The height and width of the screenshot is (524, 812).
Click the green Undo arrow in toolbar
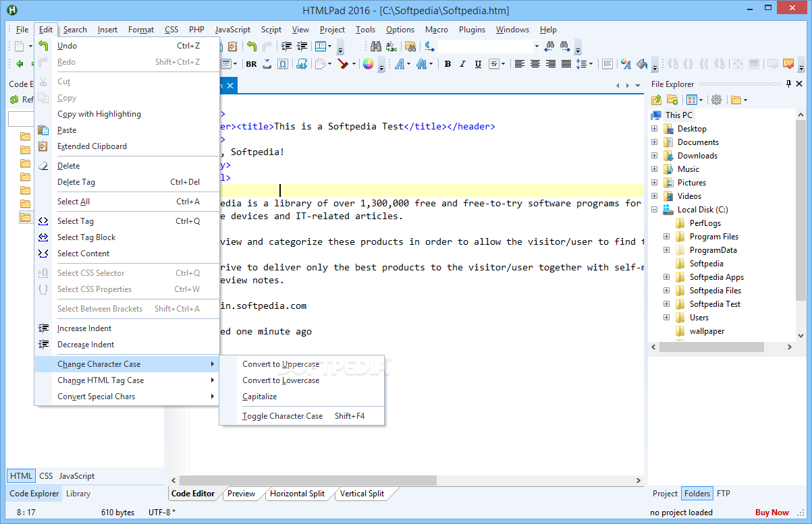pyautogui.click(x=251, y=47)
